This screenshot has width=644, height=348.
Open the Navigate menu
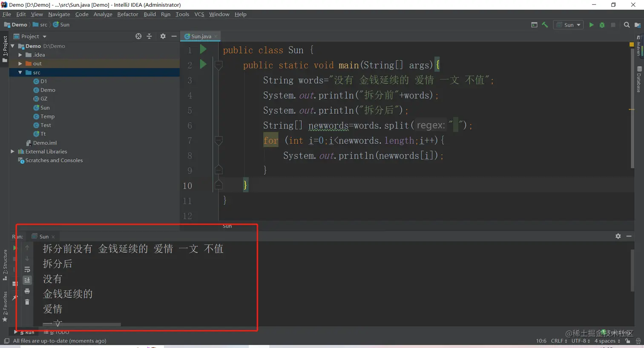point(59,14)
